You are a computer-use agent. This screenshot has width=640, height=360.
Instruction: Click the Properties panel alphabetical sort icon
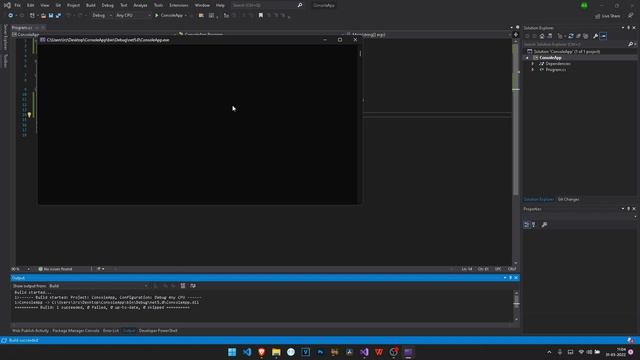tap(533, 225)
